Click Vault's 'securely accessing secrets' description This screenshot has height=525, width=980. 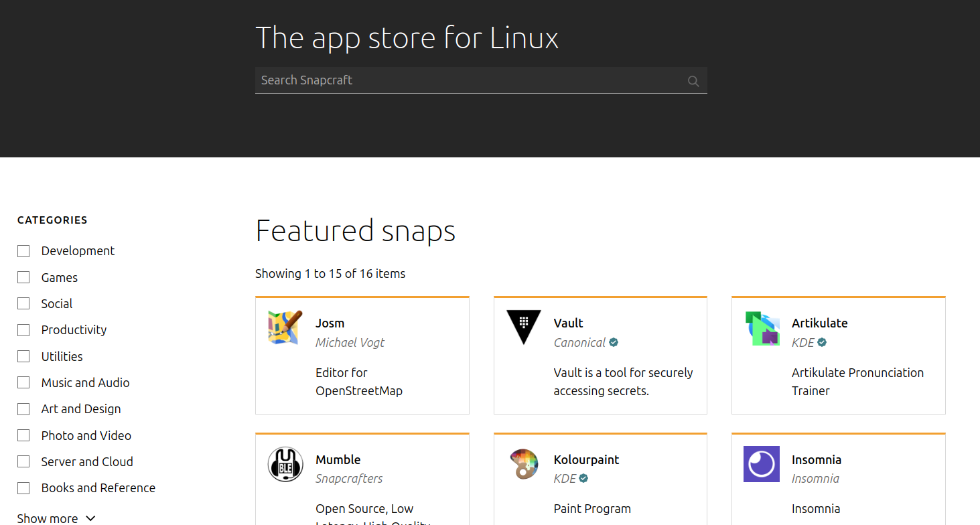tap(623, 382)
